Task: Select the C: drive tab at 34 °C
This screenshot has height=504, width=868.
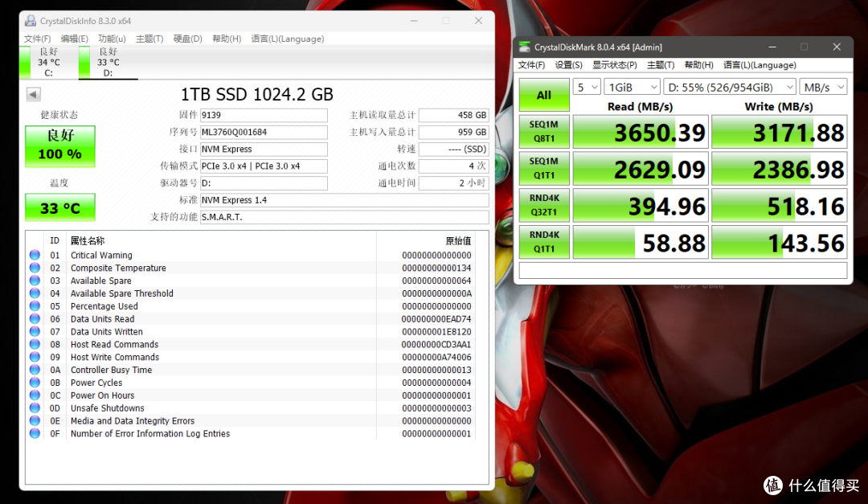Action: click(x=49, y=62)
